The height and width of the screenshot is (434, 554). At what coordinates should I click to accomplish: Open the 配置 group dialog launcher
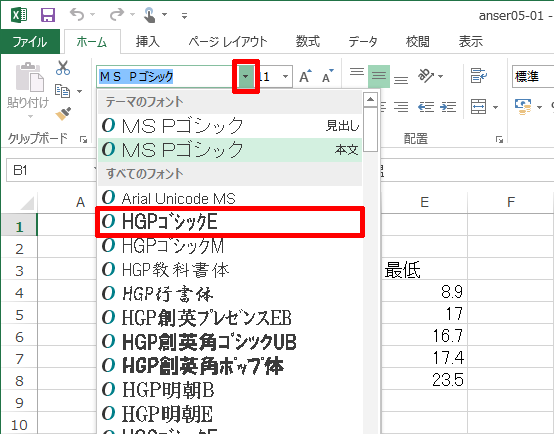pos(499,140)
